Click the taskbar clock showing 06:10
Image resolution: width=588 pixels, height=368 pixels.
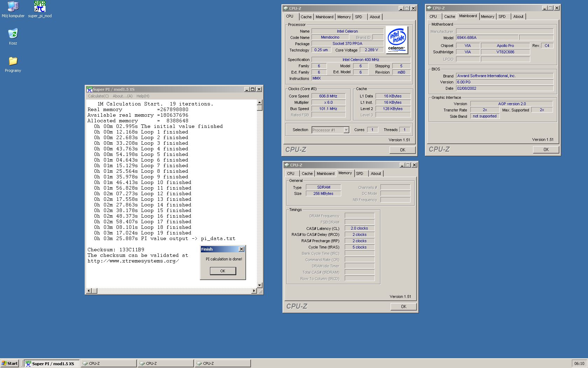pos(579,363)
